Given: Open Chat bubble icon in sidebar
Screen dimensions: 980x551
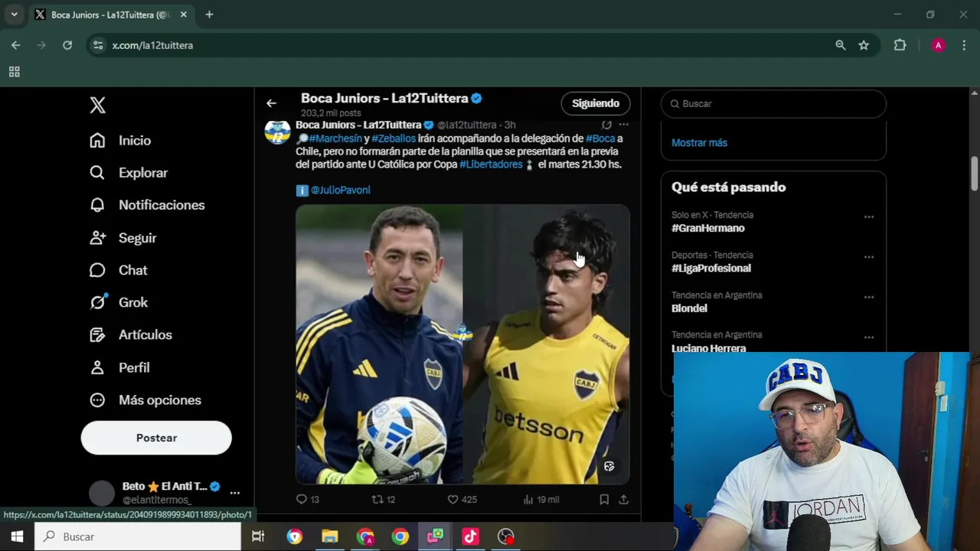Looking at the screenshot, I should click(x=97, y=270).
